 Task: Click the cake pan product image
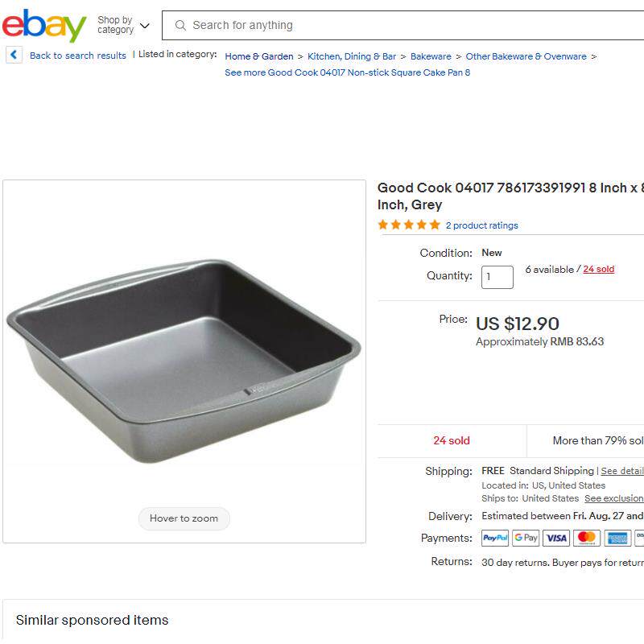[184, 361]
